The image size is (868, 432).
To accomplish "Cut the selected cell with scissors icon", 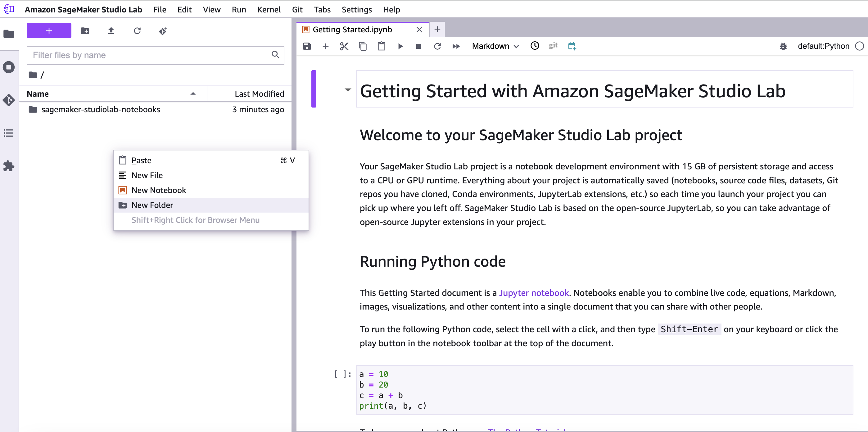I will (344, 46).
